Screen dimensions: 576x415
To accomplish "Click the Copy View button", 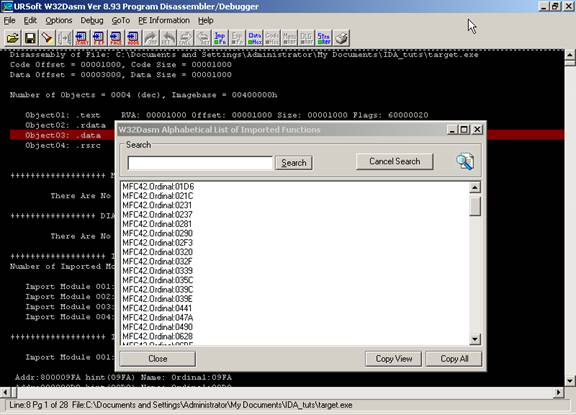I will tap(394, 359).
